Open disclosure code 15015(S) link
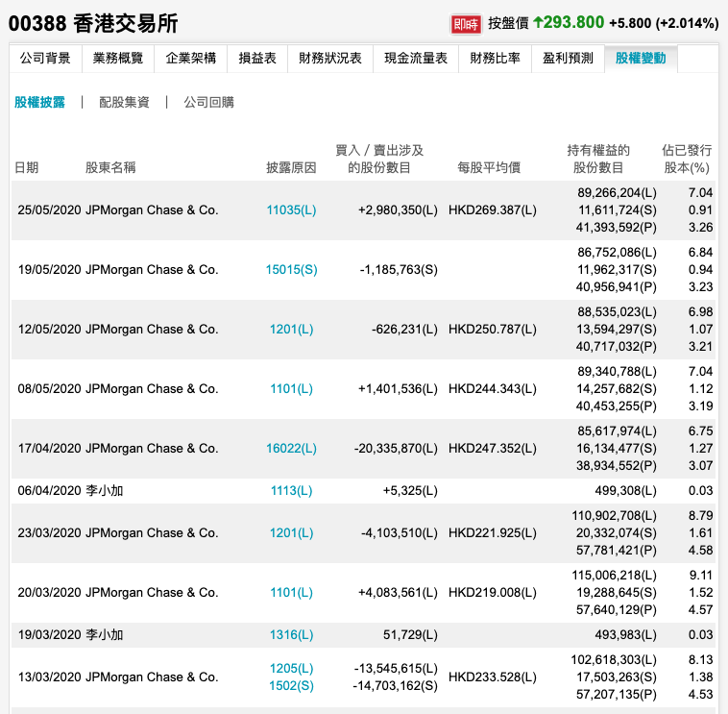 291,269
